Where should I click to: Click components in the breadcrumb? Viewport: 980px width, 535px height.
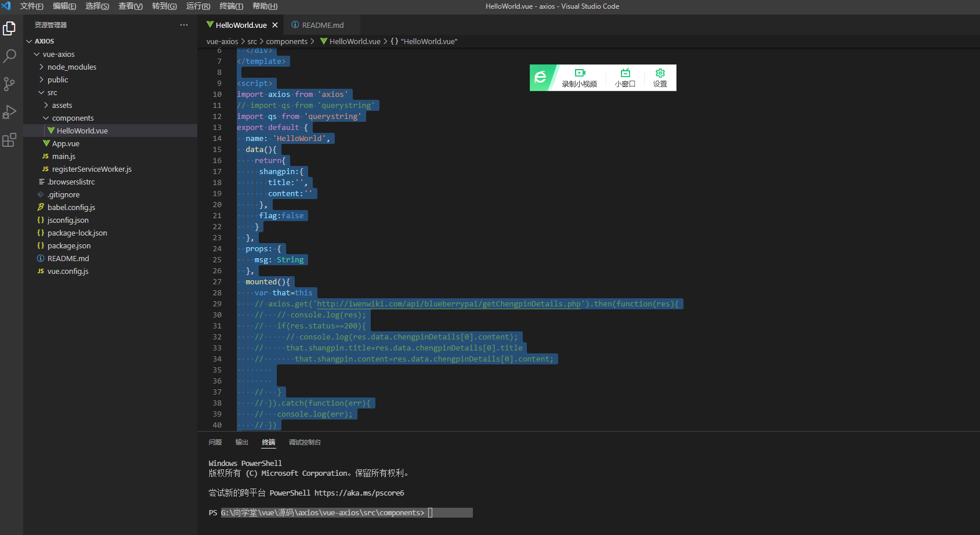[x=287, y=41]
